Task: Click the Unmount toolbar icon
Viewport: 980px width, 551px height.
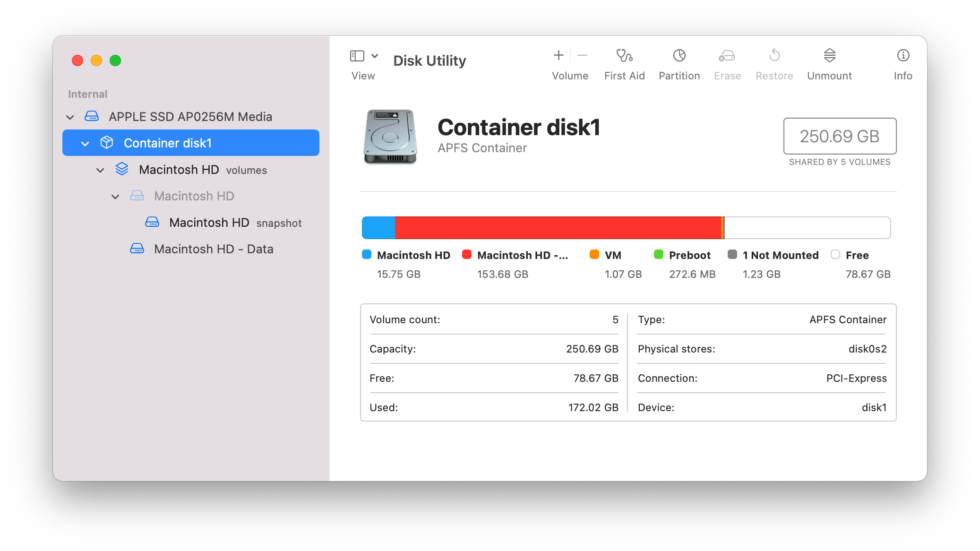Action: (x=829, y=56)
